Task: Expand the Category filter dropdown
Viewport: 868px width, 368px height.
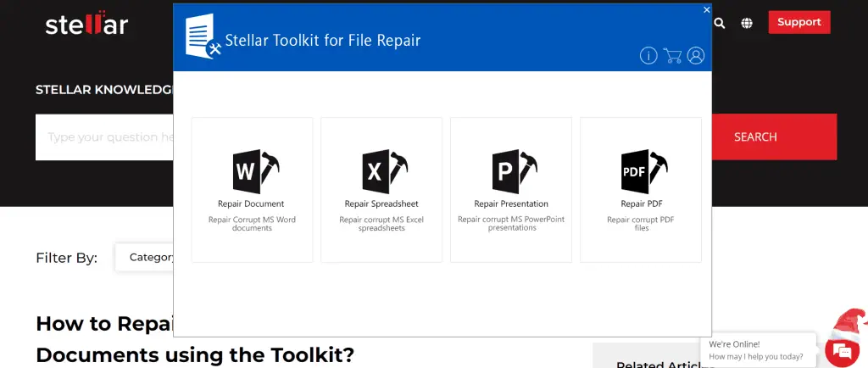Action: 145,257
